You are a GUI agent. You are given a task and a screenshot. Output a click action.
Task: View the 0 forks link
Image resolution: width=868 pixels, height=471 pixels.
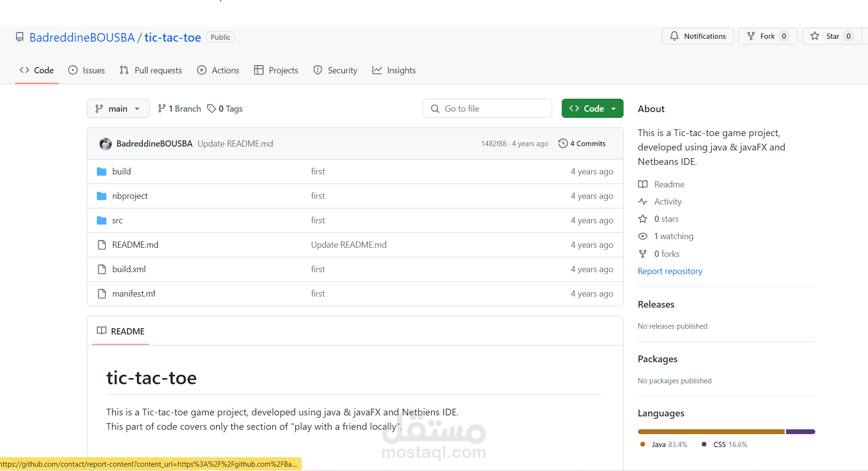[667, 254]
